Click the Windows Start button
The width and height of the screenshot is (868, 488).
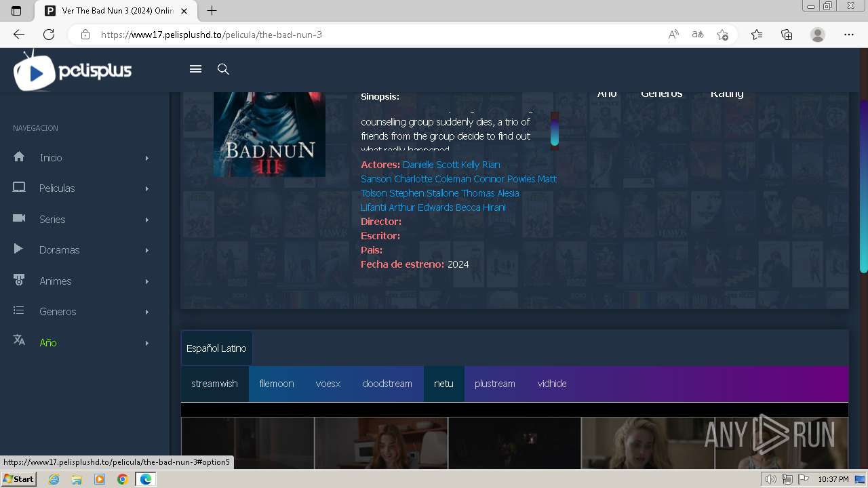click(x=18, y=479)
